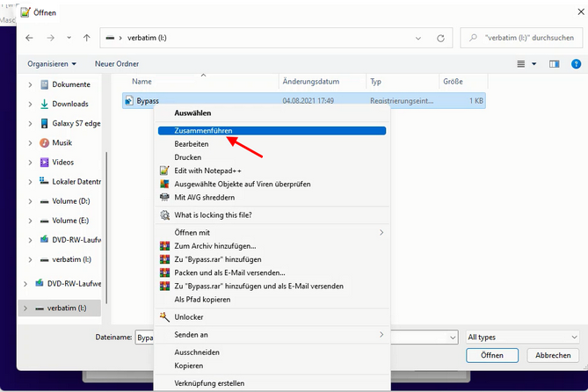
Task: Go up one folder level arrow
Action: (86, 38)
